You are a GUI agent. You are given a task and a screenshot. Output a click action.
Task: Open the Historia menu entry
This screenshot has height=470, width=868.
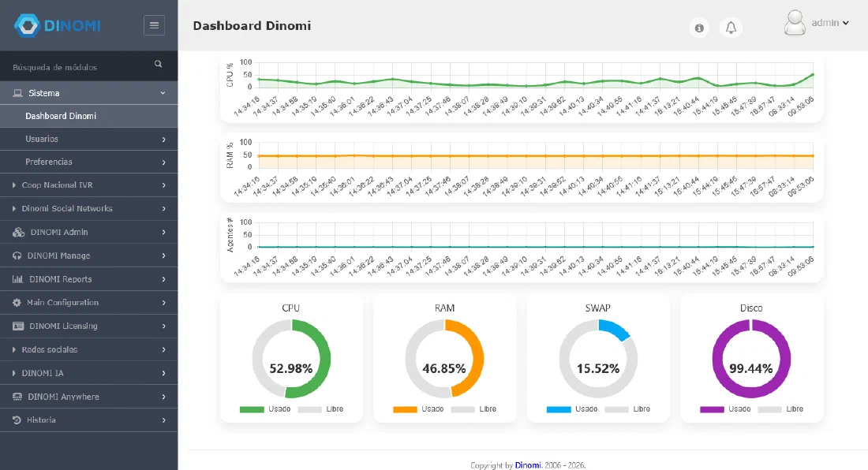coord(88,420)
